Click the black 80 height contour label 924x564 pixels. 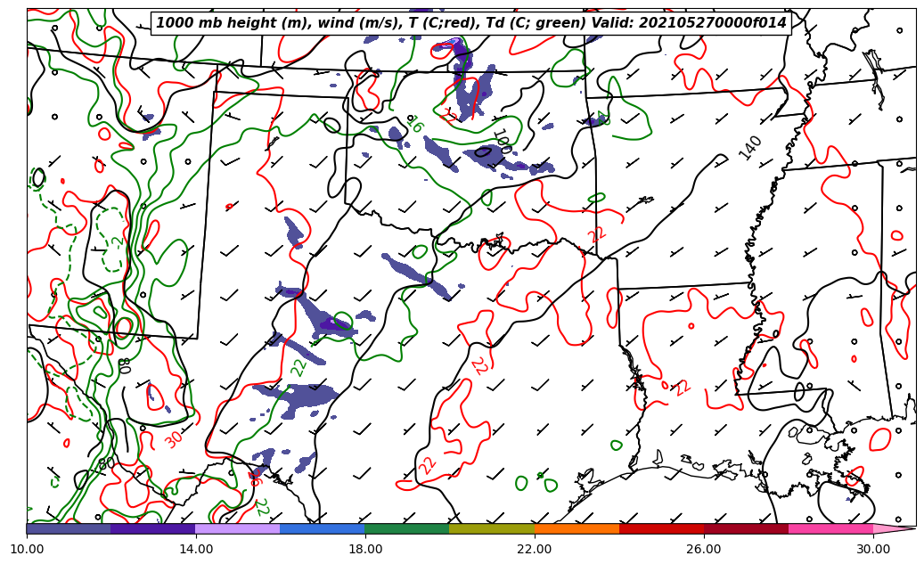[x=106, y=463]
